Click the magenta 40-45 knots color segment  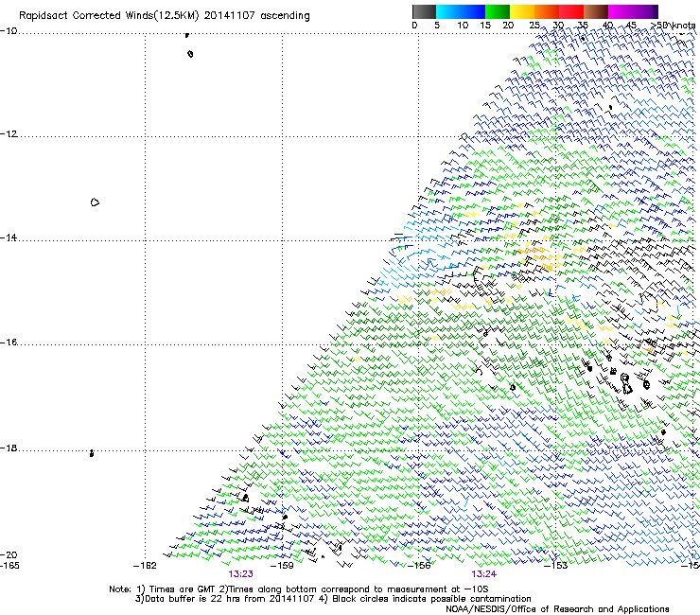tap(621, 11)
